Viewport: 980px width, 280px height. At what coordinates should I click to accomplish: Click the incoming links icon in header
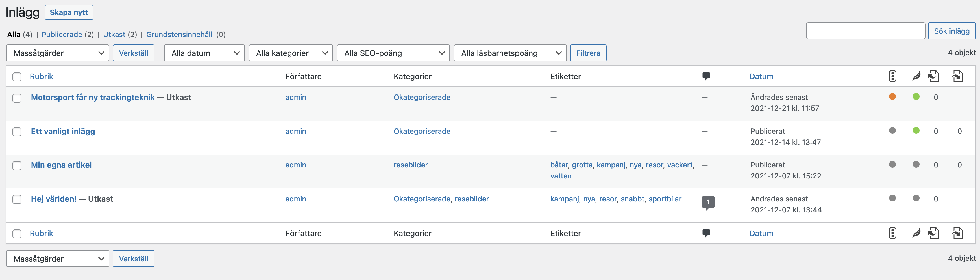[x=958, y=76]
